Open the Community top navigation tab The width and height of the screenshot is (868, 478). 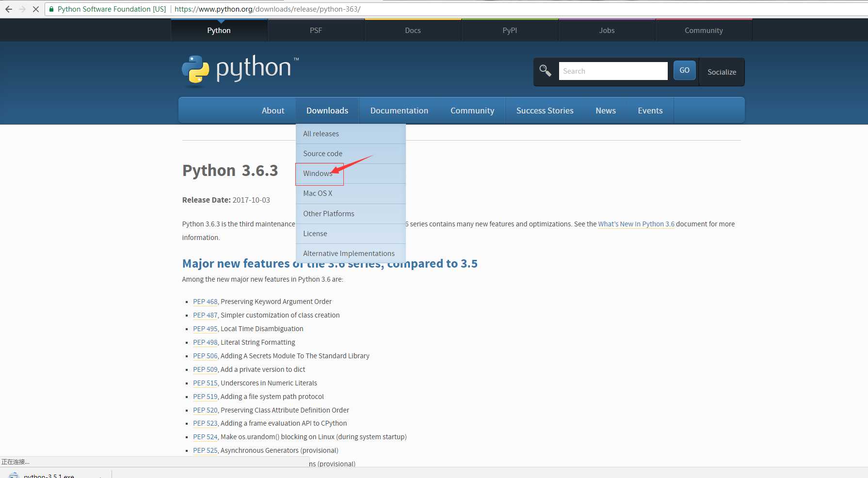click(x=704, y=30)
